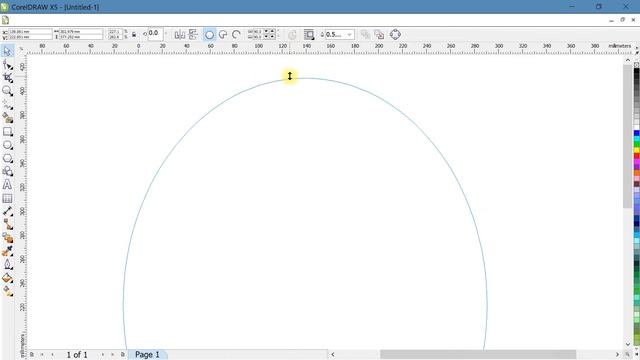Select the Connector tool

[7, 224]
